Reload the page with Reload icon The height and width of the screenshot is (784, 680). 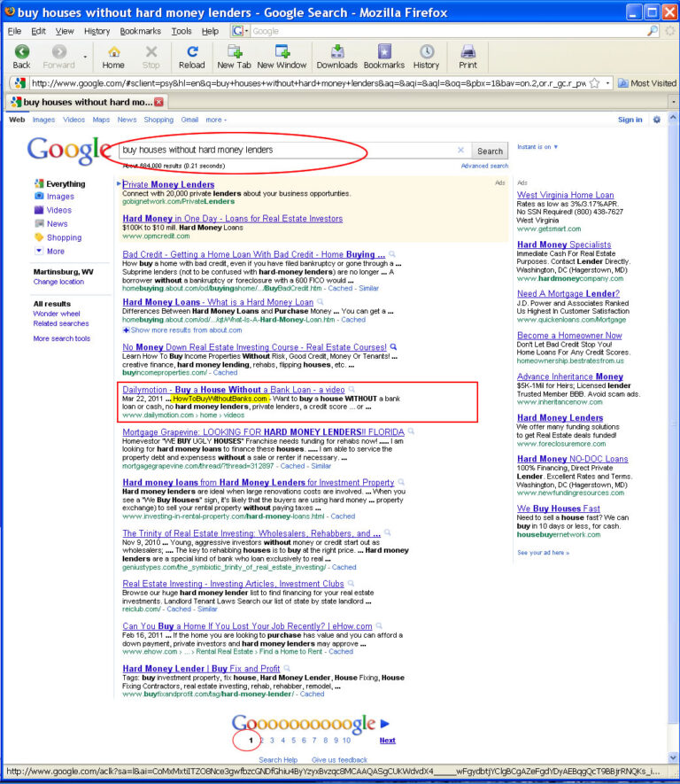pyautogui.click(x=192, y=51)
